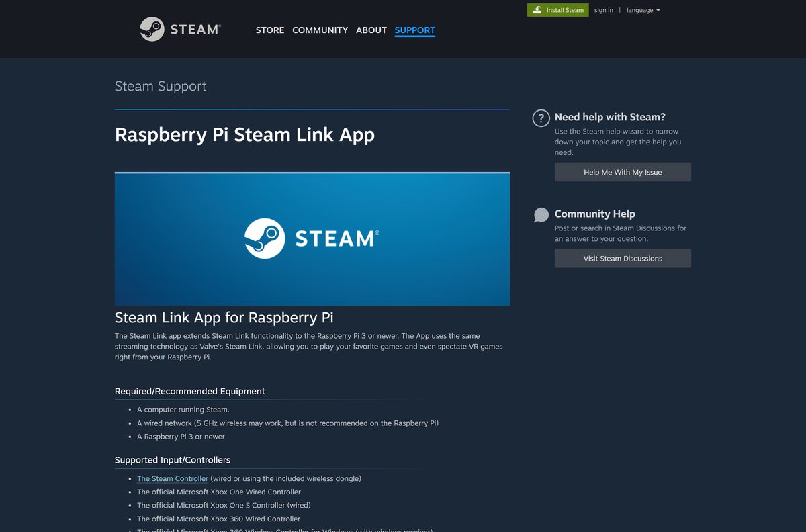Click 'A Raspberry Pi 3 or newer' item
This screenshot has width=806, height=532.
pyautogui.click(x=181, y=437)
